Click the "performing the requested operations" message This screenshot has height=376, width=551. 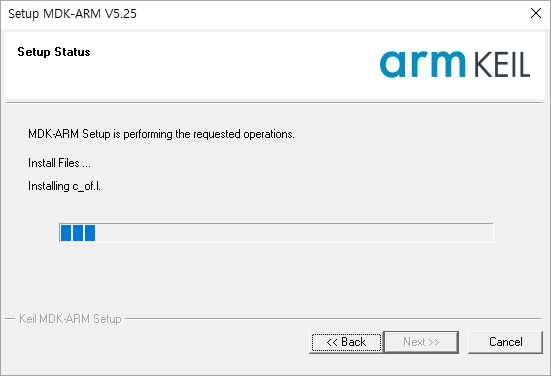point(209,134)
